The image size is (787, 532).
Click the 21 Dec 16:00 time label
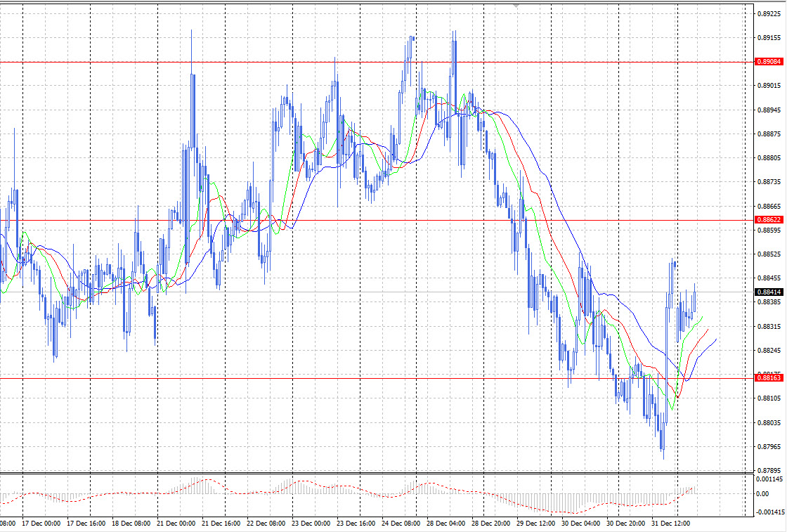pos(221,524)
